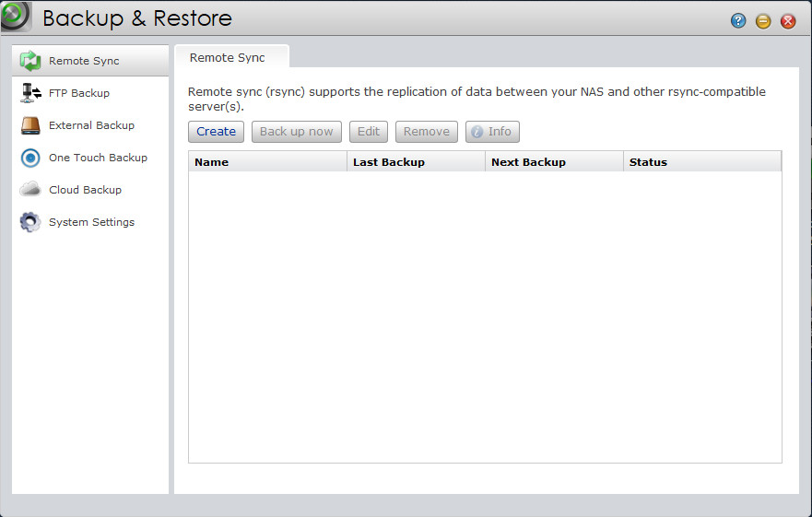This screenshot has height=517, width=812.
Task: Sort jobs by the Status column header
Action: 701,162
